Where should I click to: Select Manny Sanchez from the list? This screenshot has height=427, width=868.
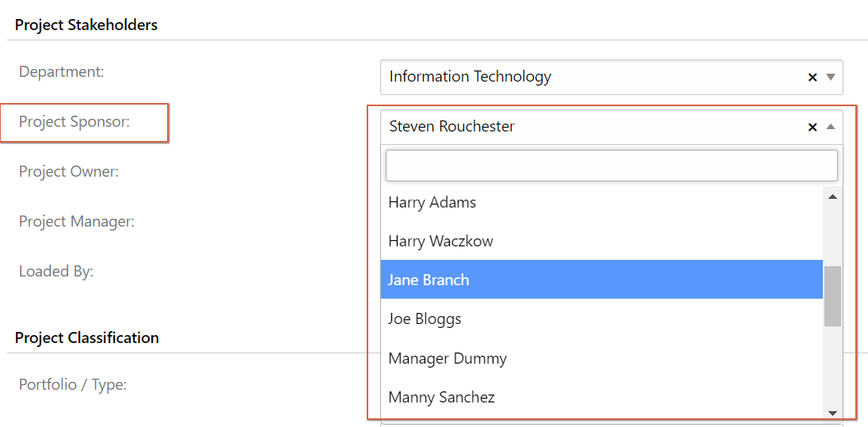(601, 397)
